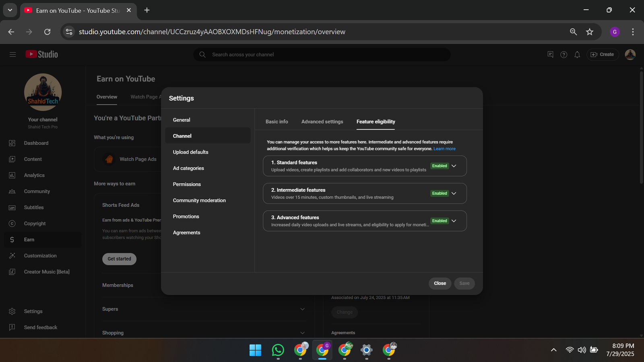This screenshot has height=362, width=644.
Task: Select Ad categories in Settings menu
Action: pos(208,168)
